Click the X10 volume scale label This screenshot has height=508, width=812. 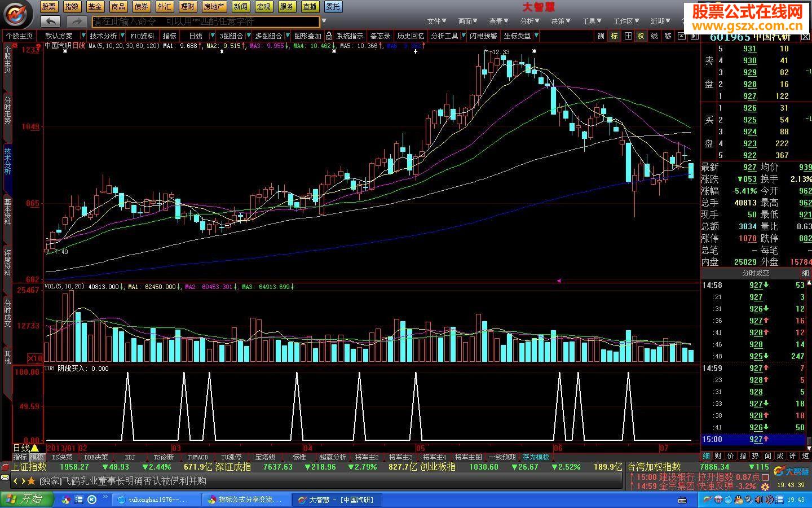(x=35, y=358)
